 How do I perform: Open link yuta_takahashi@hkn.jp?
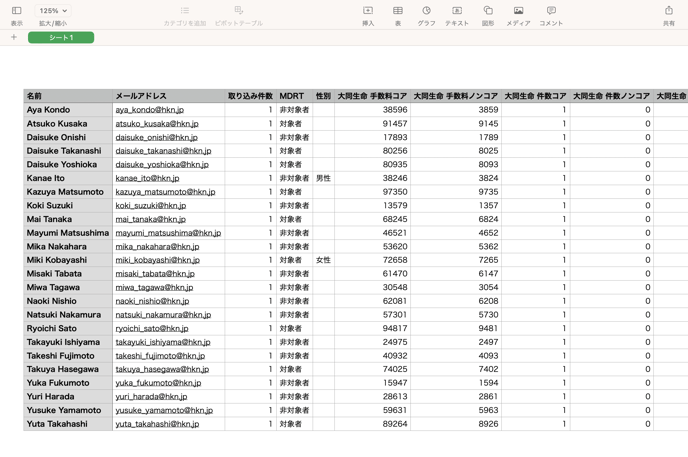[x=157, y=424]
